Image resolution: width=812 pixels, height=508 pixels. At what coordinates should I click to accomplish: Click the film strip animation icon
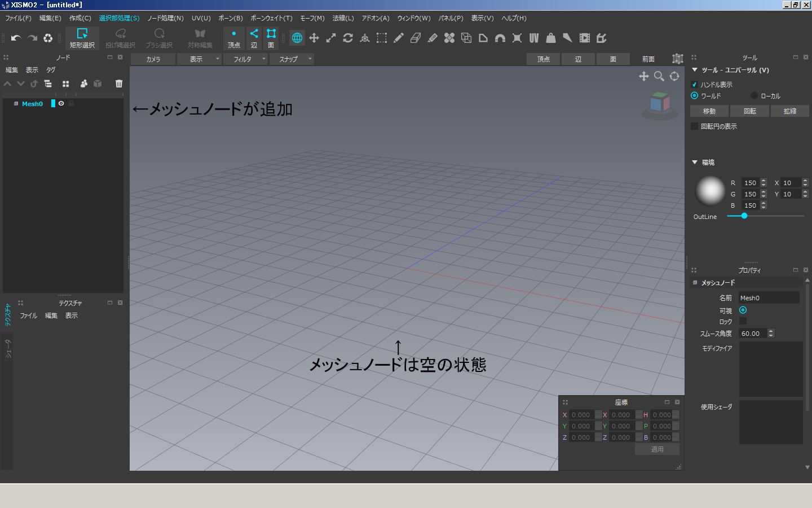(x=585, y=38)
